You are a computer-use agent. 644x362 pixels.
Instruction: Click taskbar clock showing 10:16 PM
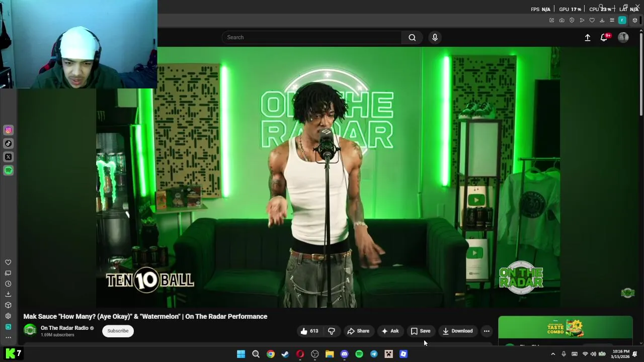pos(621,354)
